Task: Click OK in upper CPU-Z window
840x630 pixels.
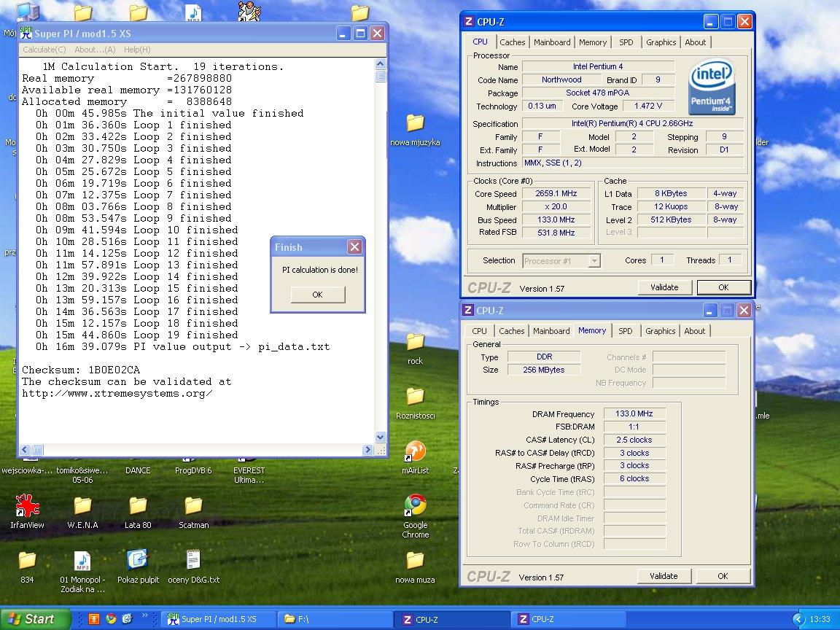Action: (x=724, y=287)
